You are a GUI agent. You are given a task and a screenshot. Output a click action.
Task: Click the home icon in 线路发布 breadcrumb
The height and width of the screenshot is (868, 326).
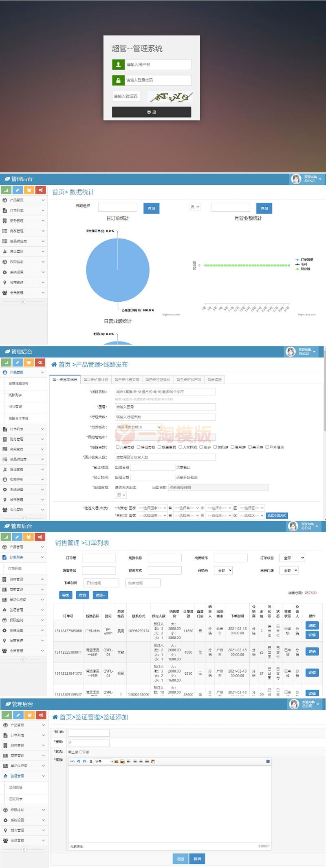click(x=54, y=365)
